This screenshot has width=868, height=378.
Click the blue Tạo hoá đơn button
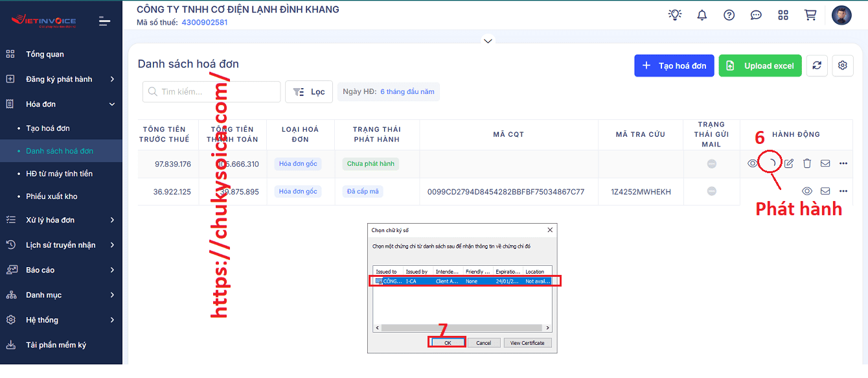click(674, 65)
